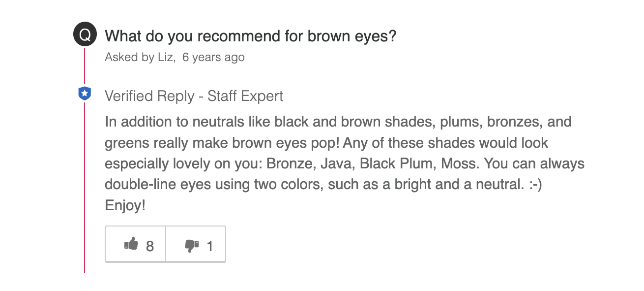Click the "Verified Reply" label
The width and height of the screenshot is (644, 291).
tap(149, 96)
